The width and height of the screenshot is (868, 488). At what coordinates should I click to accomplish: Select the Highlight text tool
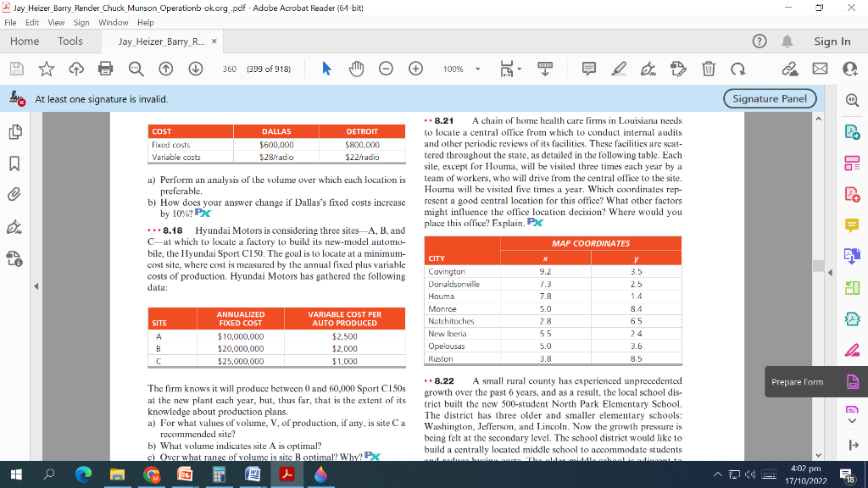coord(620,69)
